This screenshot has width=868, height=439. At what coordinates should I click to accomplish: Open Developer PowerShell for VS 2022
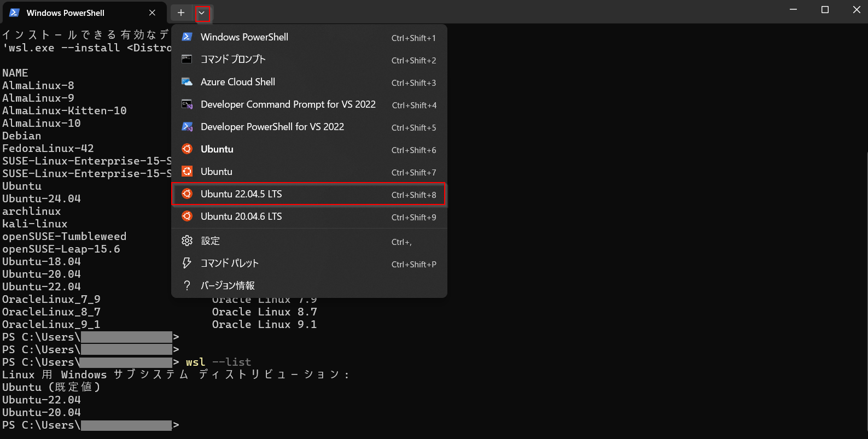[x=309, y=127]
